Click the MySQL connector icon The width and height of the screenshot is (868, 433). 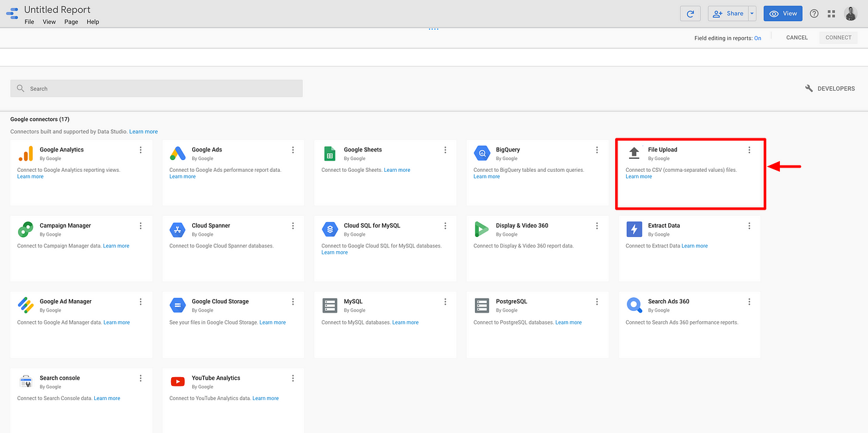tap(330, 305)
